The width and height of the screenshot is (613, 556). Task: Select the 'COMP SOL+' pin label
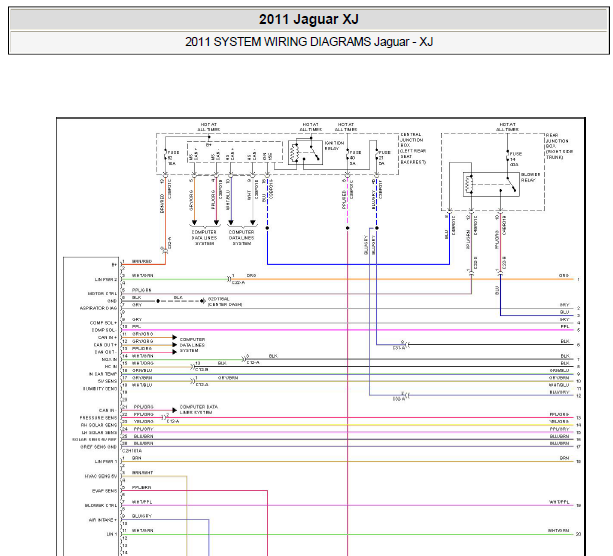click(x=104, y=323)
